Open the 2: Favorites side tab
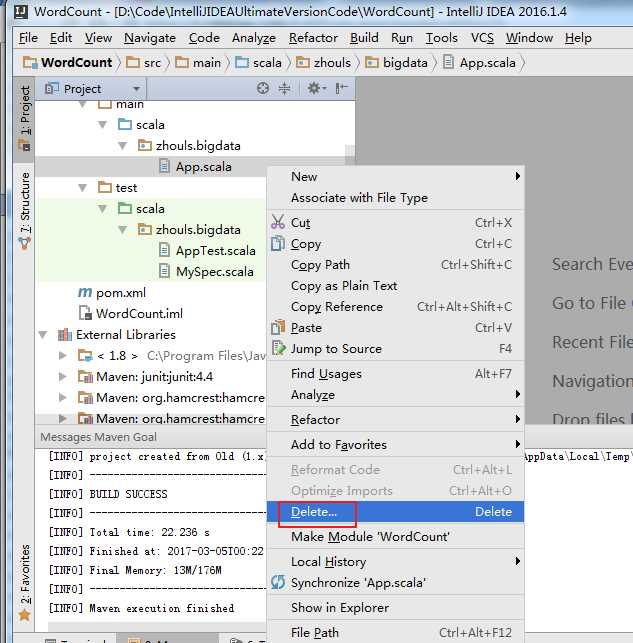The image size is (633, 643). (24, 581)
